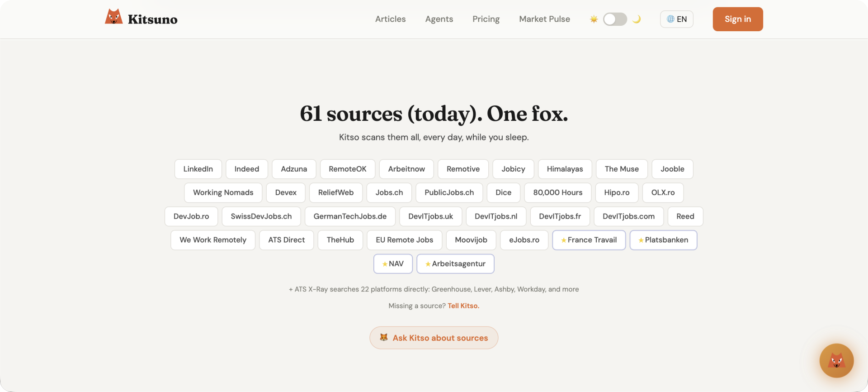Select the Moovijob chip
Image resolution: width=868 pixels, height=392 pixels.
(471, 240)
